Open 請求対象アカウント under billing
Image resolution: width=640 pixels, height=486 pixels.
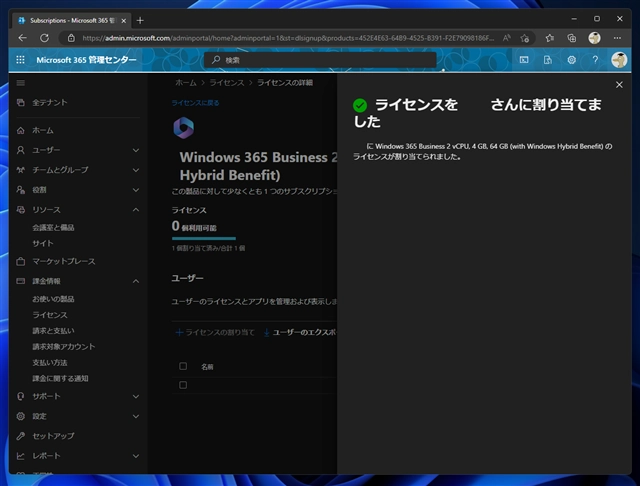click(x=64, y=346)
